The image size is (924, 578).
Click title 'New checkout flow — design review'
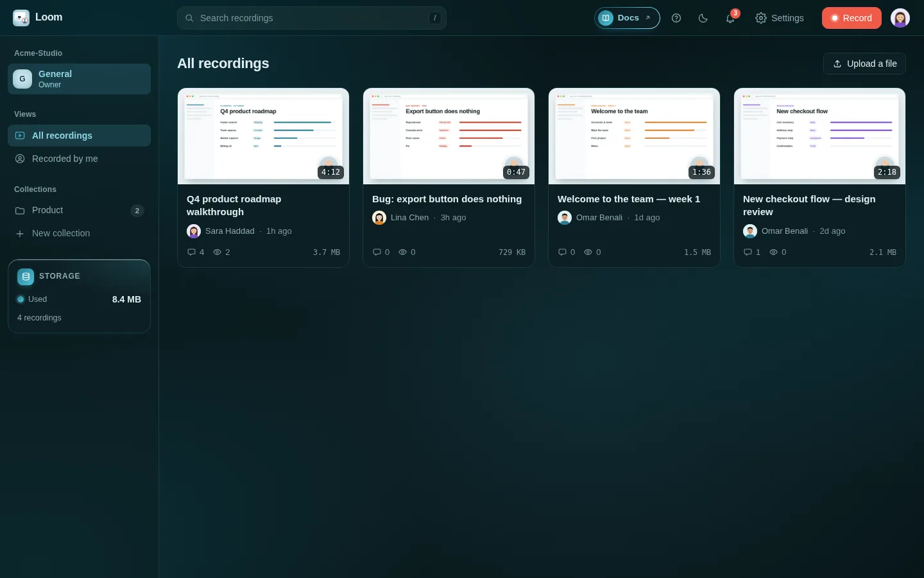(x=809, y=206)
